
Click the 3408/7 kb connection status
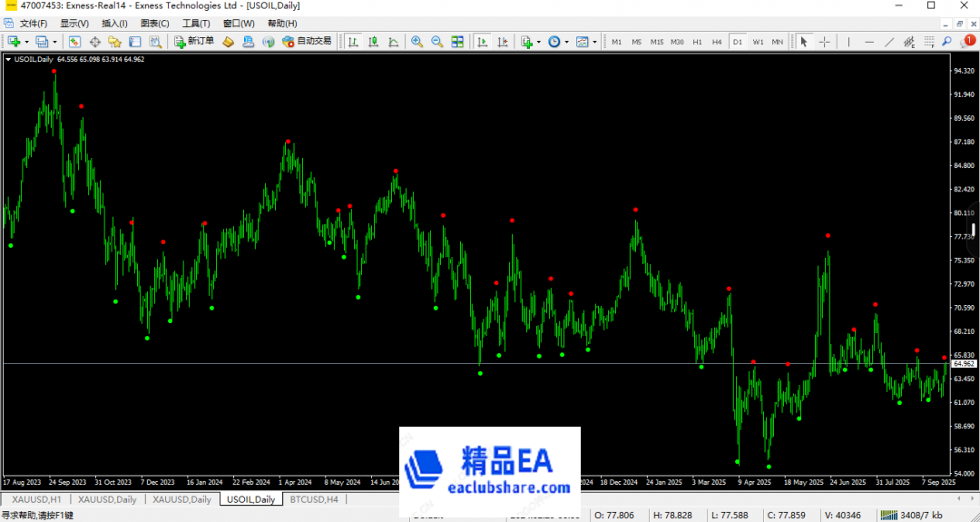[x=911, y=515]
